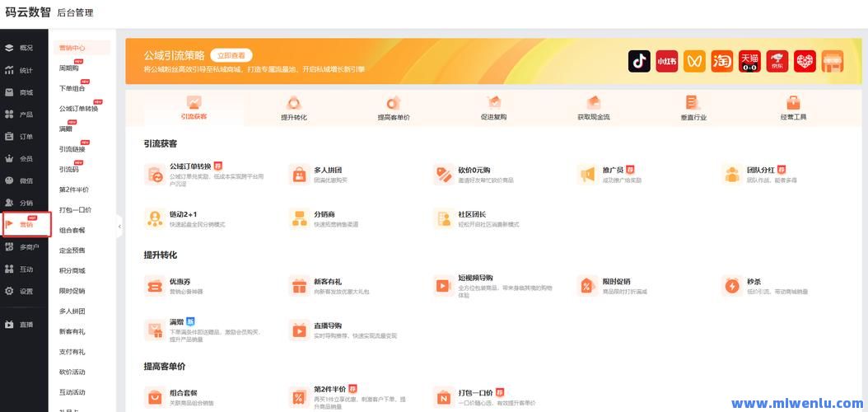Collapse the secondary sidebar with arrow handle
The height and width of the screenshot is (412, 868).
[x=119, y=226]
